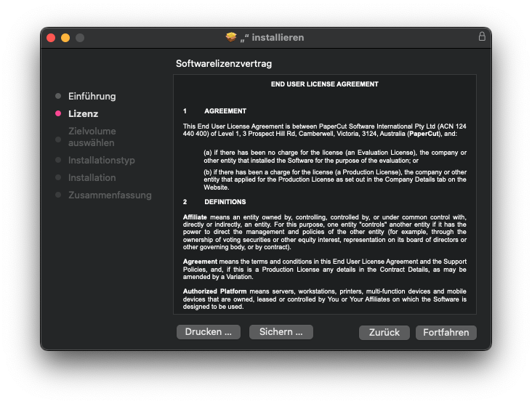Select the Installation step in the sidebar

click(x=92, y=177)
